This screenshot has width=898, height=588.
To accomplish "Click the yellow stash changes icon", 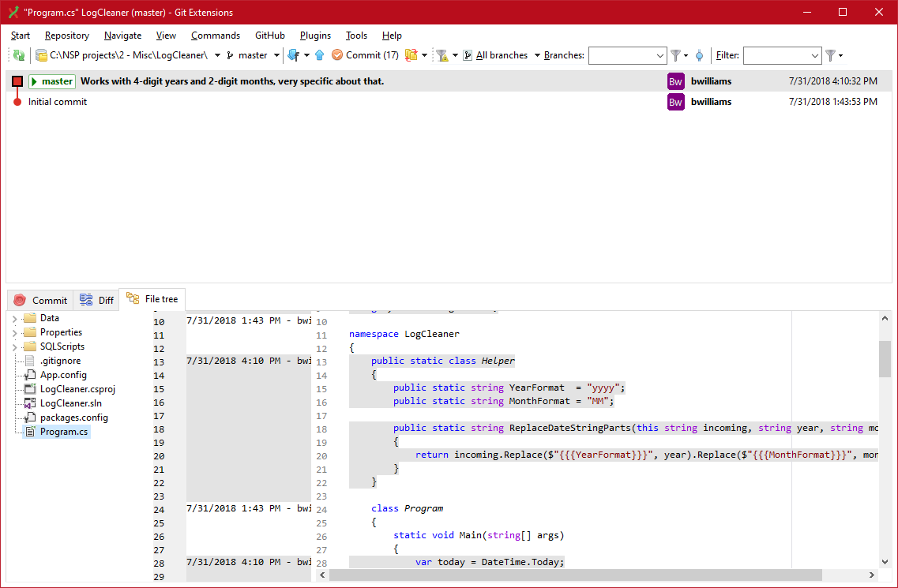I will tap(411, 55).
